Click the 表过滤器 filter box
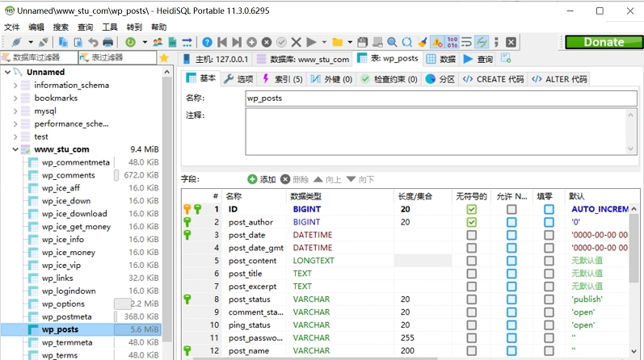This screenshot has height=360, width=644. click(117, 57)
